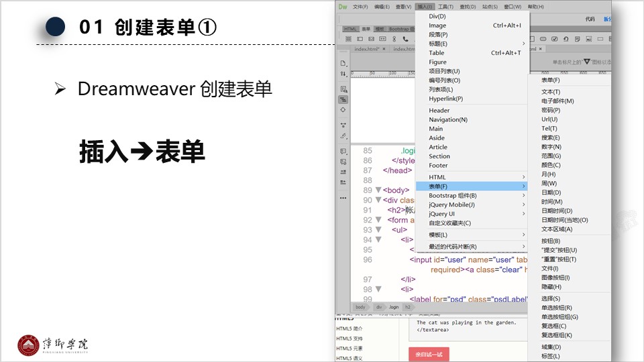644x362 pixels.
Task: Click the Text field icon in insert panel
Action: coord(360,39)
